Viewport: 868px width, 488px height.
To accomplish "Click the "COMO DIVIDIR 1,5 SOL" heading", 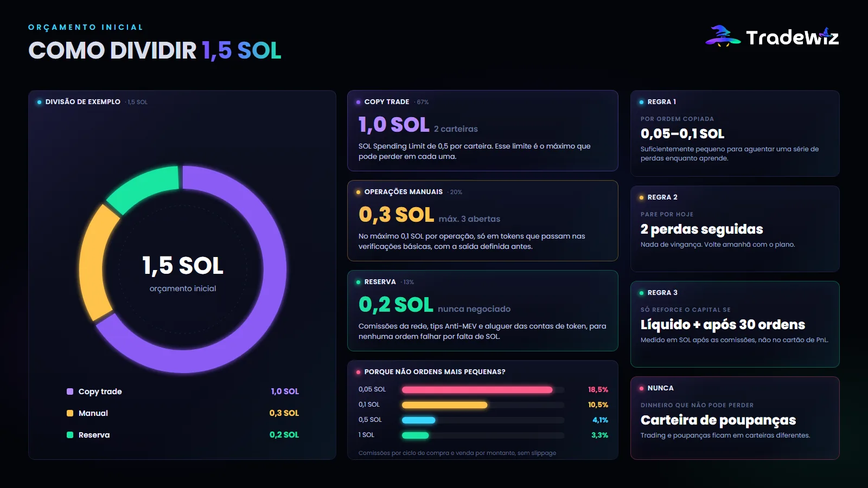I will click(155, 50).
